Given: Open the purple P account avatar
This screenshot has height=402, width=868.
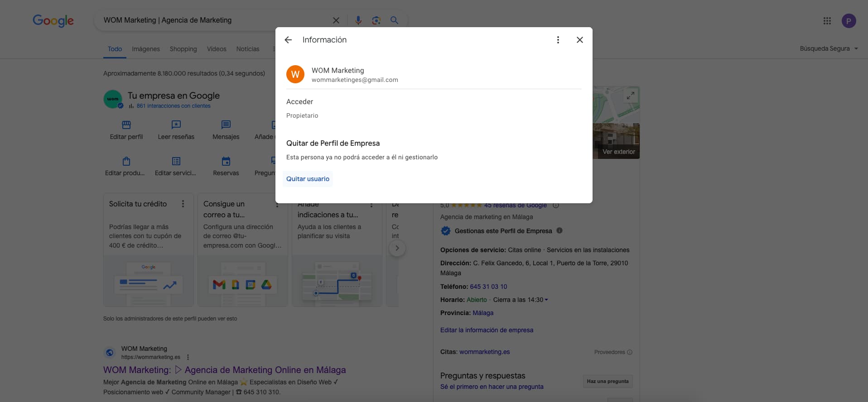Looking at the screenshot, I should (x=849, y=21).
